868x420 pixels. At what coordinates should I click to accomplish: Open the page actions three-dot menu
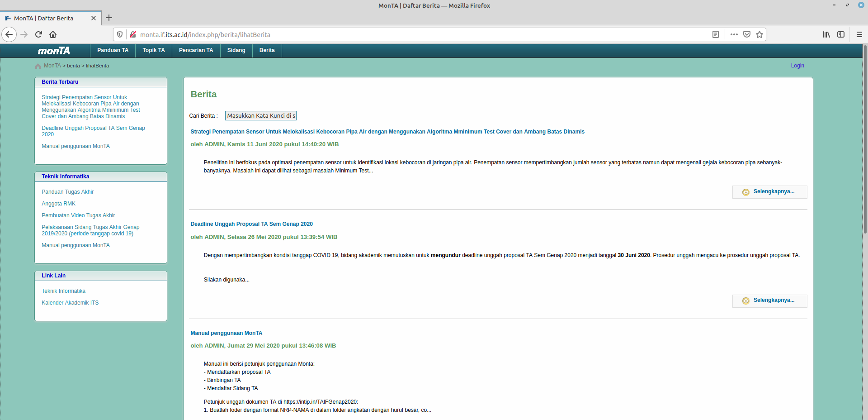(734, 34)
